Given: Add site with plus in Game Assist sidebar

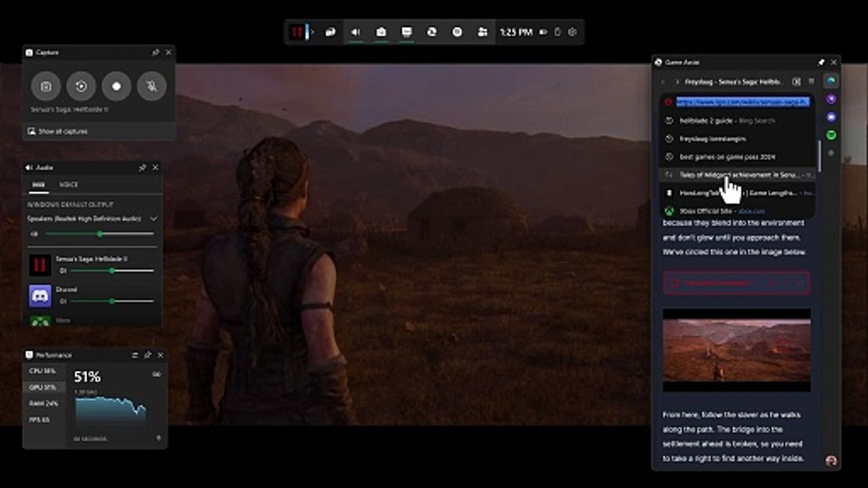Looking at the screenshot, I should tap(831, 153).
